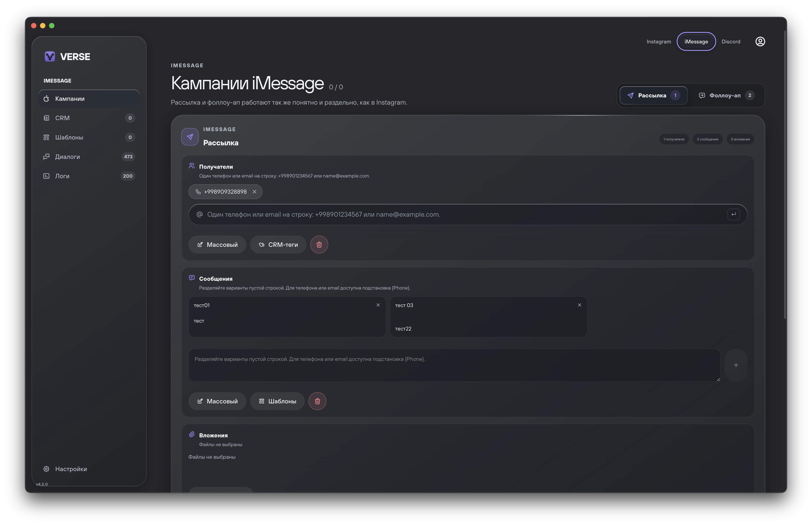
Task: Click the VERSE logo icon
Action: (50, 56)
